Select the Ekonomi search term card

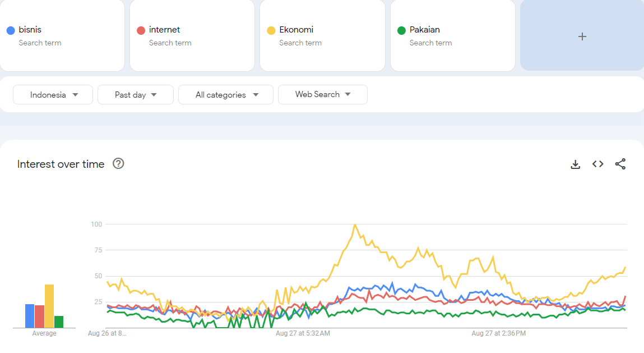[x=322, y=36]
